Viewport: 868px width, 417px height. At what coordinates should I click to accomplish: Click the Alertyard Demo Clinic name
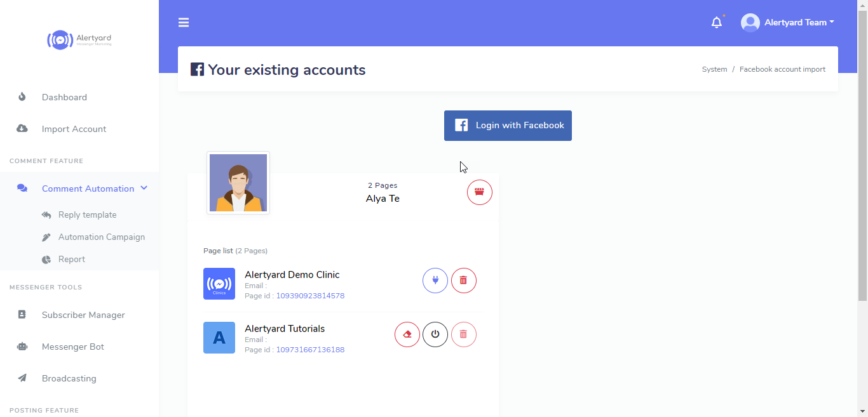coord(292,275)
